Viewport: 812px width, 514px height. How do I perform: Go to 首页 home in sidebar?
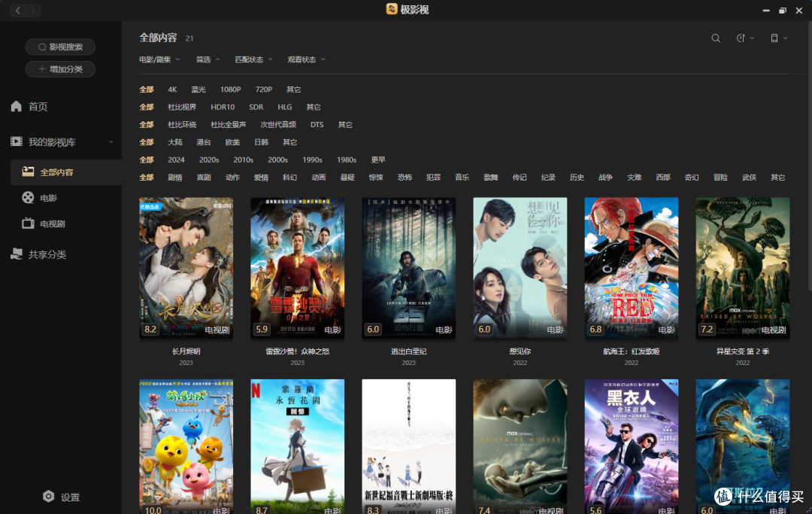coord(29,107)
